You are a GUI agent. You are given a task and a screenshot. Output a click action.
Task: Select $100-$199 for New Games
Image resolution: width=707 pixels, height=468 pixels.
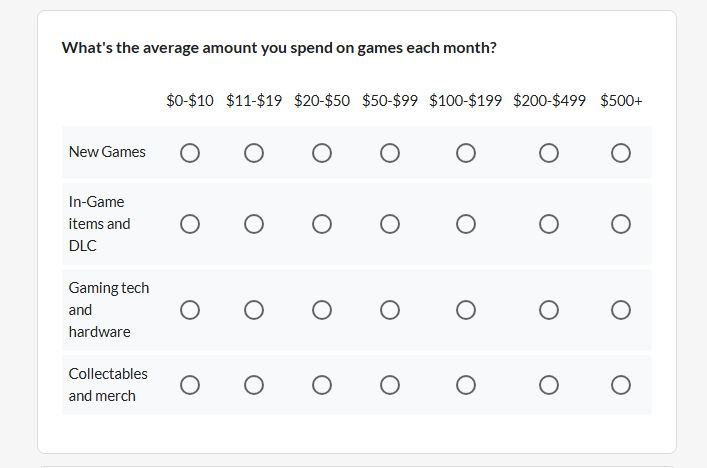(466, 153)
